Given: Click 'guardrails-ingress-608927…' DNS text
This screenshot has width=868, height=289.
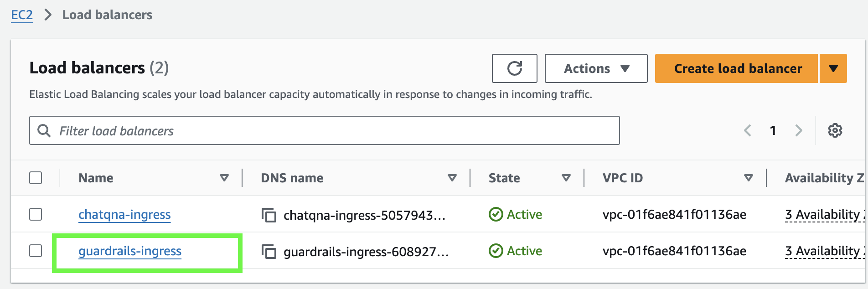Looking at the screenshot, I should pos(366,251).
